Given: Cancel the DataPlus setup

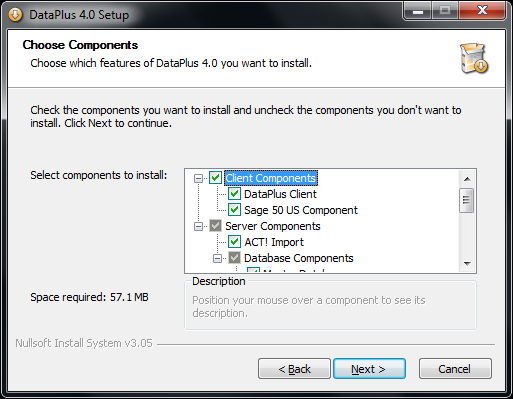Looking at the screenshot, I should 455,369.
